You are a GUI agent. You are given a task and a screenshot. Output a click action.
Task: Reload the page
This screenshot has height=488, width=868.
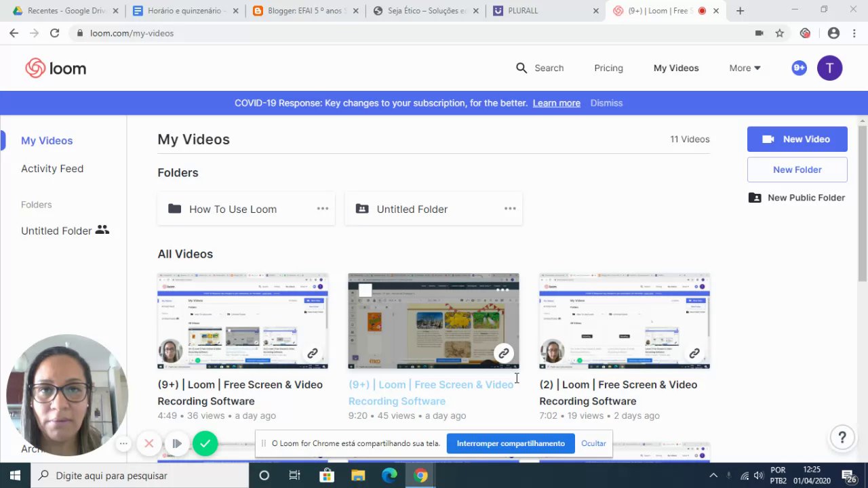point(54,33)
